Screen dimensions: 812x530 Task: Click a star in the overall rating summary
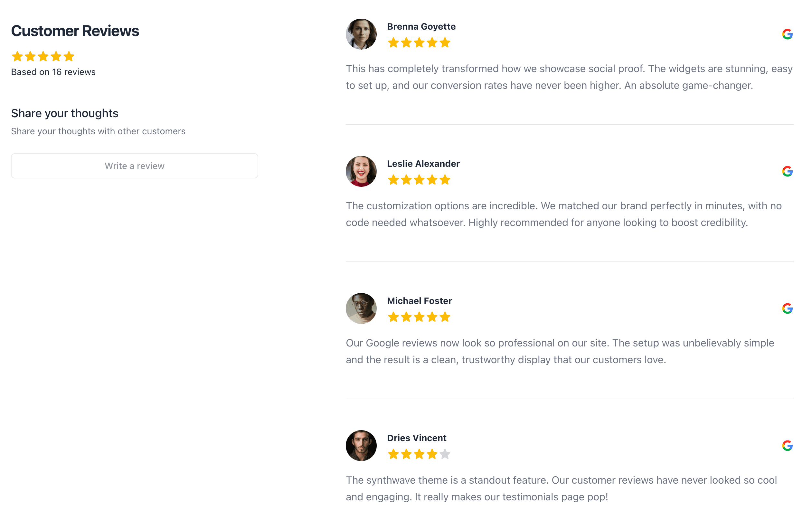click(42, 56)
